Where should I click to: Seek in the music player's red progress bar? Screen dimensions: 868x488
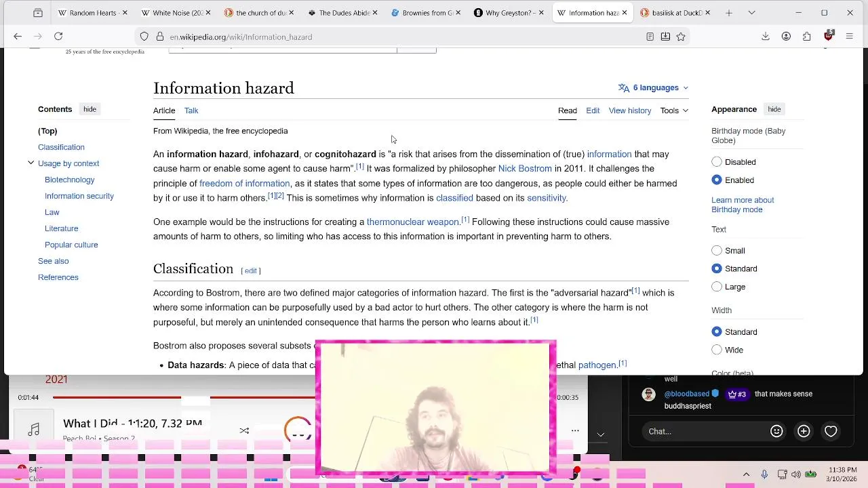[183, 397]
